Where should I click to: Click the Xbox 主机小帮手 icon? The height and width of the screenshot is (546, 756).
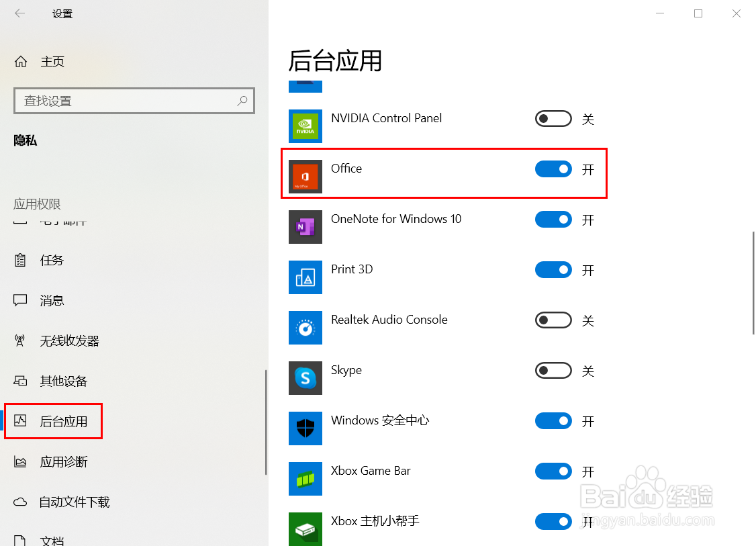pos(305,529)
